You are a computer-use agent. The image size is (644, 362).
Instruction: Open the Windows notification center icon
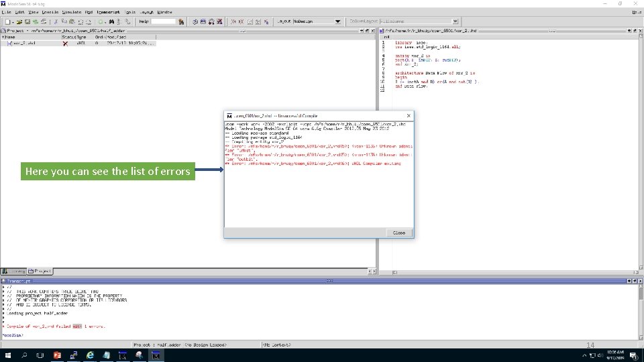pos(634,355)
